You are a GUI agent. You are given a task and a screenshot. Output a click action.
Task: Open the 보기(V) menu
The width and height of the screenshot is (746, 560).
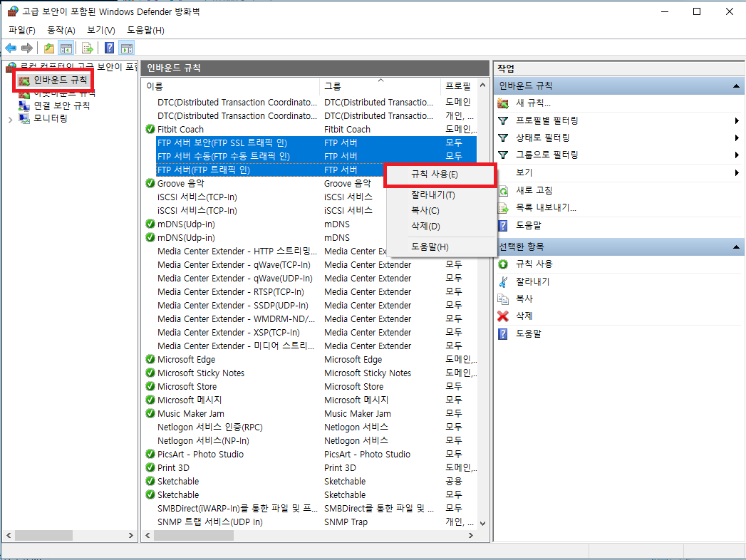point(101,31)
